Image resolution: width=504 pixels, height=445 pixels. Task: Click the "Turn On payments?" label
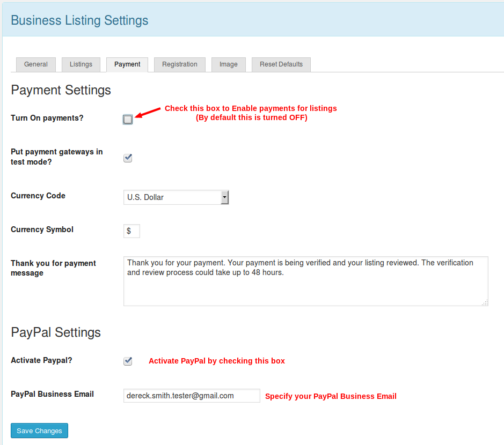pos(47,118)
